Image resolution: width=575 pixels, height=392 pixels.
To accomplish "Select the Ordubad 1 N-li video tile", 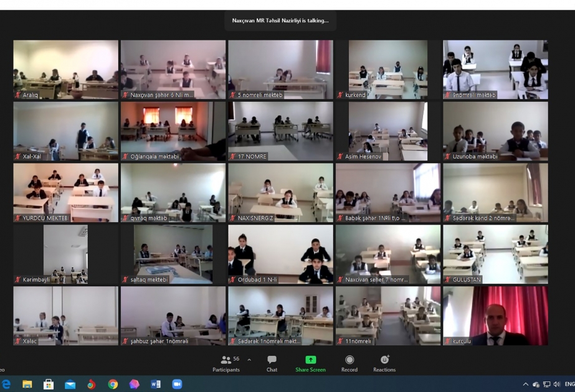I will (281, 254).
